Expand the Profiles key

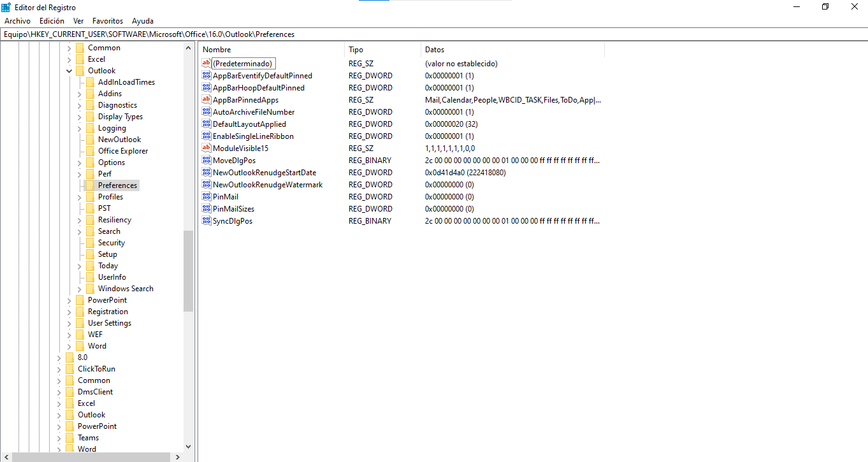[x=79, y=197]
